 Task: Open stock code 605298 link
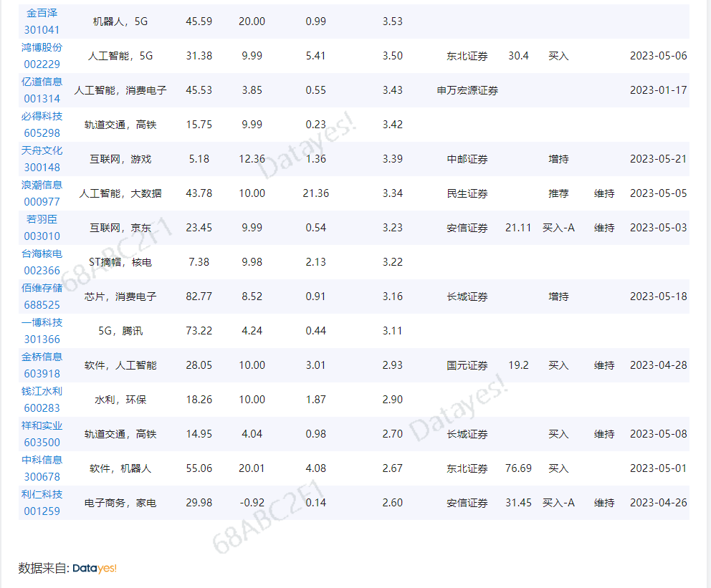(x=42, y=133)
